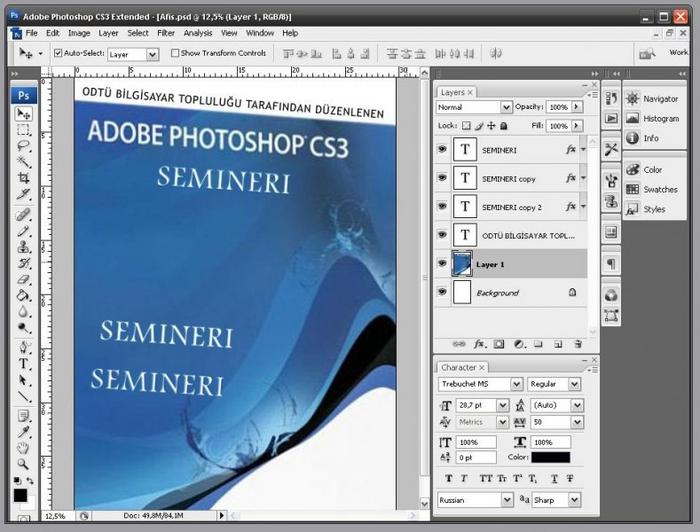Select the SEMINERI copy 2 layer

(x=511, y=207)
